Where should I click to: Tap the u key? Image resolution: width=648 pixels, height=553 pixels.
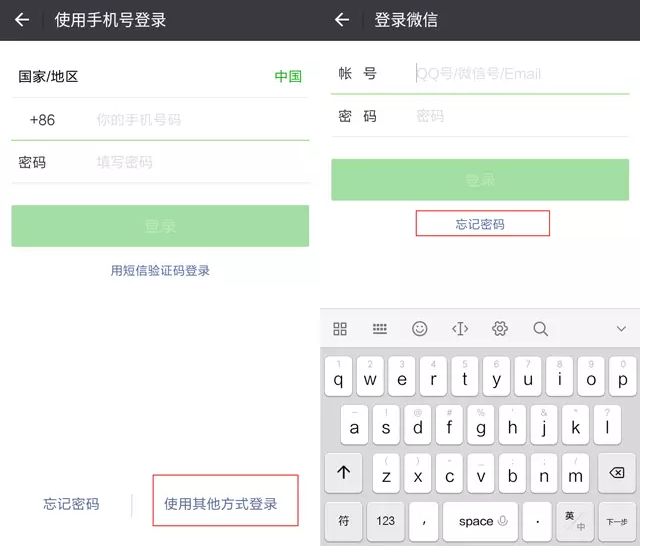[528, 377]
